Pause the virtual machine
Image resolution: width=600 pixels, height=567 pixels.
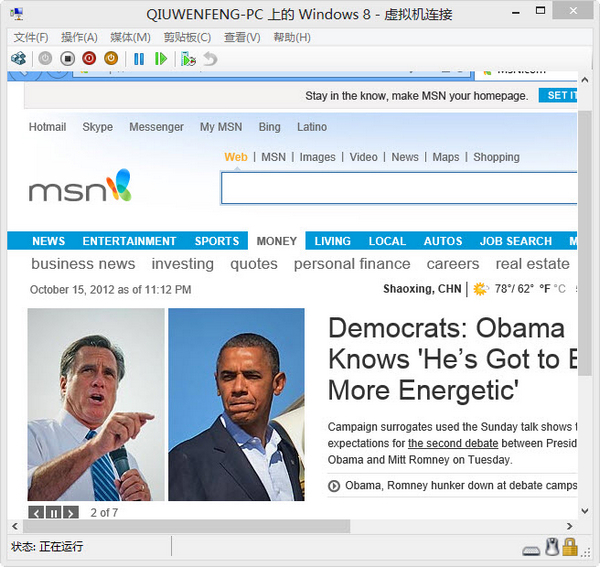pos(139,59)
